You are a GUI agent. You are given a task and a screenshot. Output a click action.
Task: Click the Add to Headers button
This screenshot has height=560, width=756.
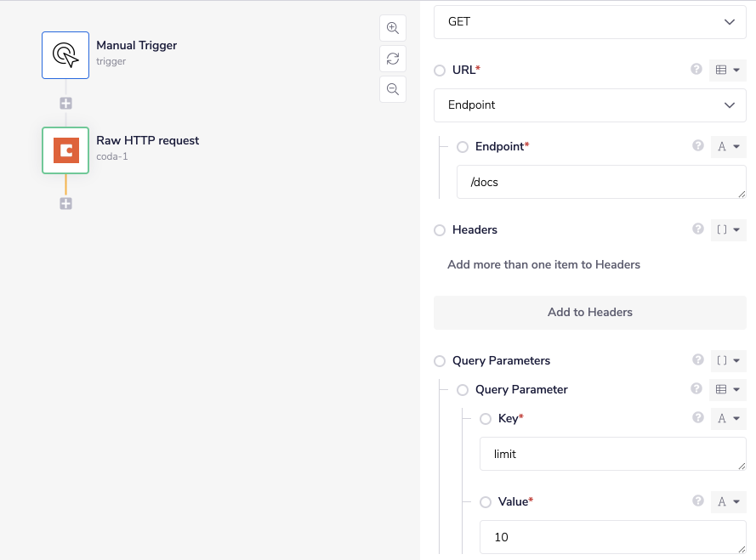(590, 312)
